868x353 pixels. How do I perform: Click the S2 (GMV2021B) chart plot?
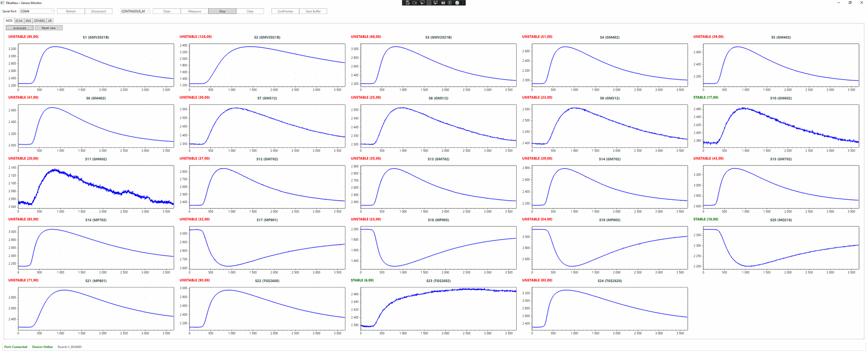pos(267,65)
